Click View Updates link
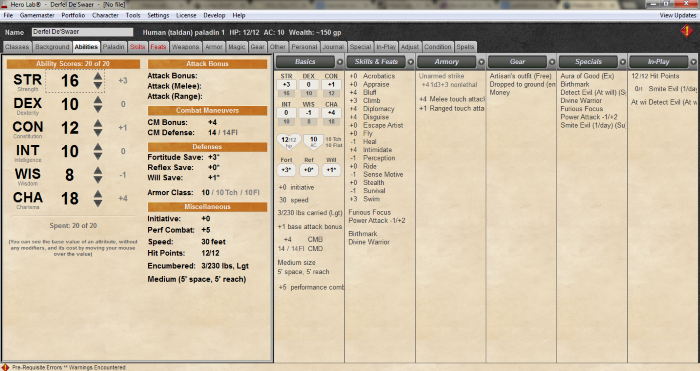Image resolution: width=700 pixels, height=371 pixels. [678, 15]
